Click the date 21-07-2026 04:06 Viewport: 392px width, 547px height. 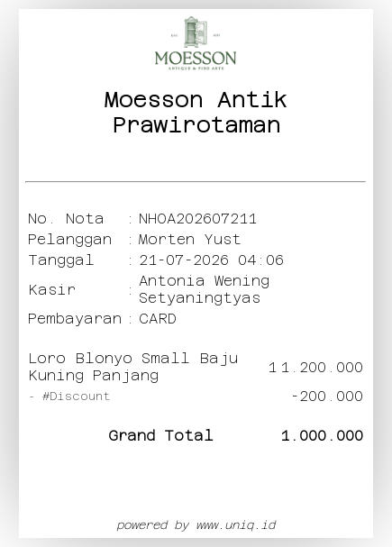(212, 260)
